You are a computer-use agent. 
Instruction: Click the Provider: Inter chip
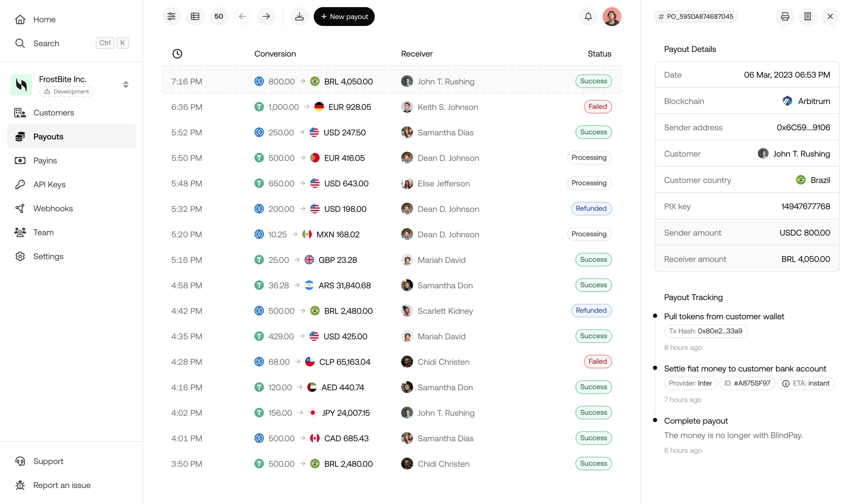click(x=690, y=383)
